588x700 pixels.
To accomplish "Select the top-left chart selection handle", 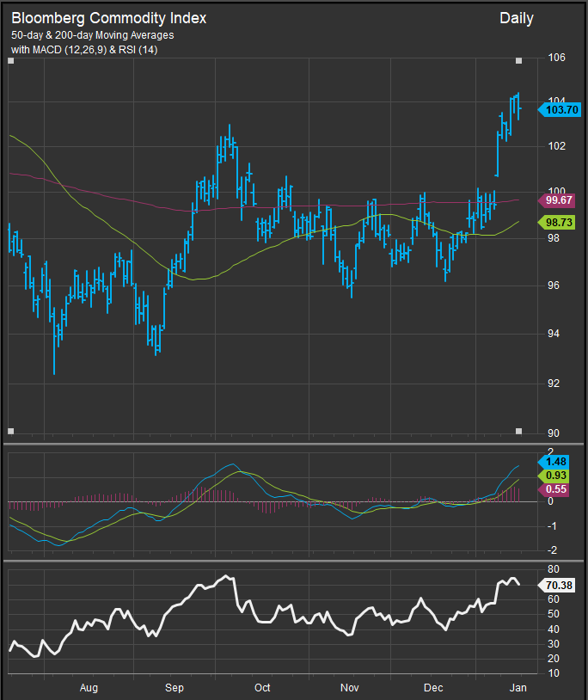I will pos(11,61).
